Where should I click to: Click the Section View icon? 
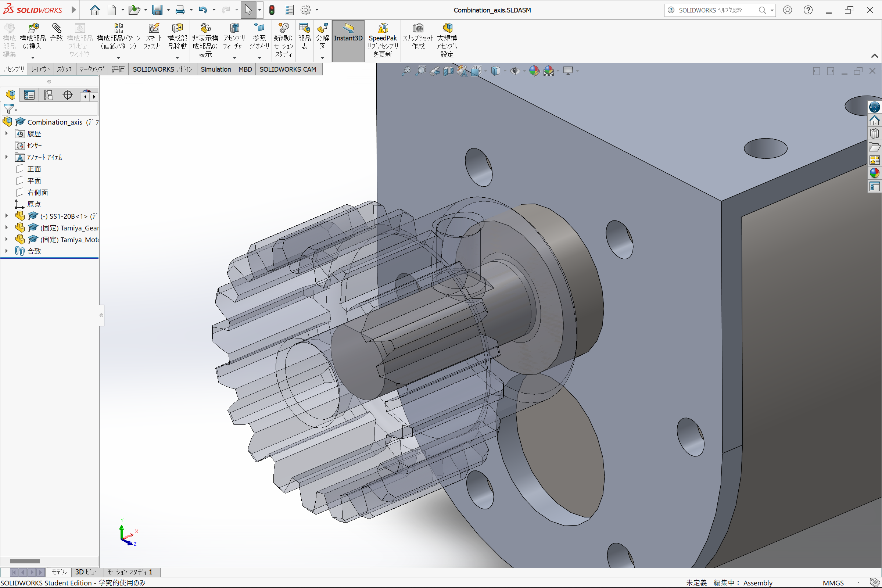pyautogui.click(x=448, y=71)
